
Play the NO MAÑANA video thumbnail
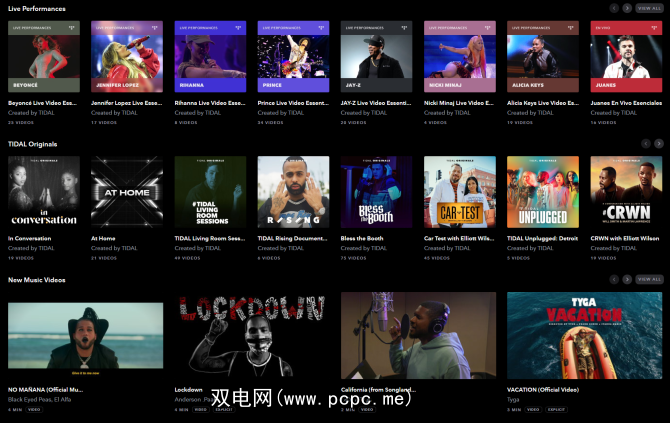[85, 335]
